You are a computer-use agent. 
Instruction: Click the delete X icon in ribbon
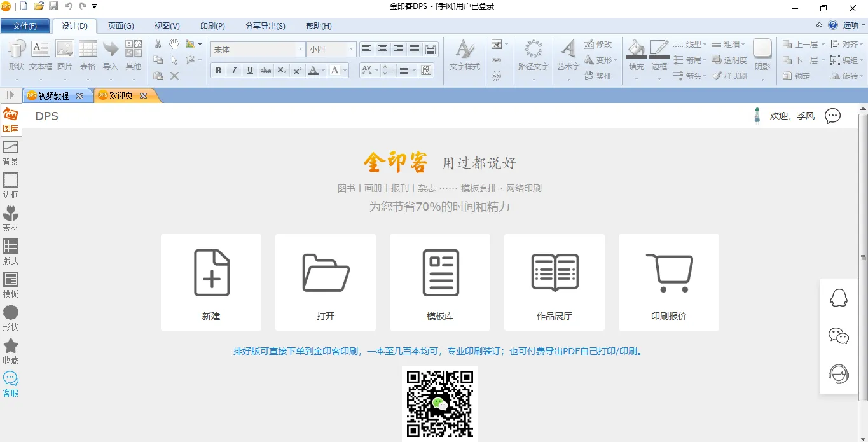coord(174,76)
